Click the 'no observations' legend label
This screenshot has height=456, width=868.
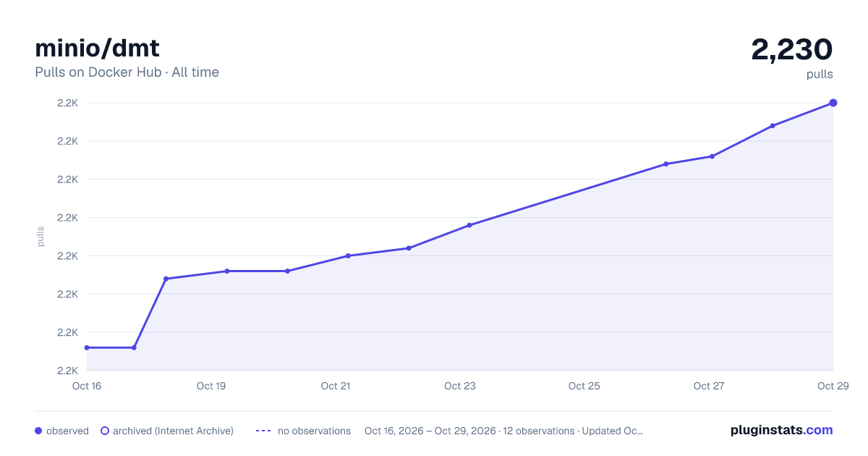coord(314,431)
